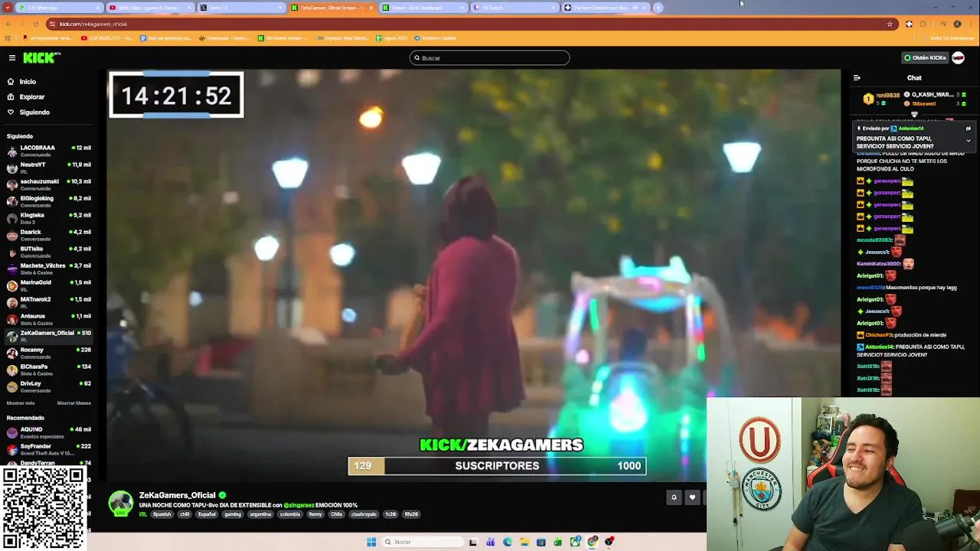Open a new browser tab
The height and width of the screenshot is (551, 980).
click(x=658, y=8)
